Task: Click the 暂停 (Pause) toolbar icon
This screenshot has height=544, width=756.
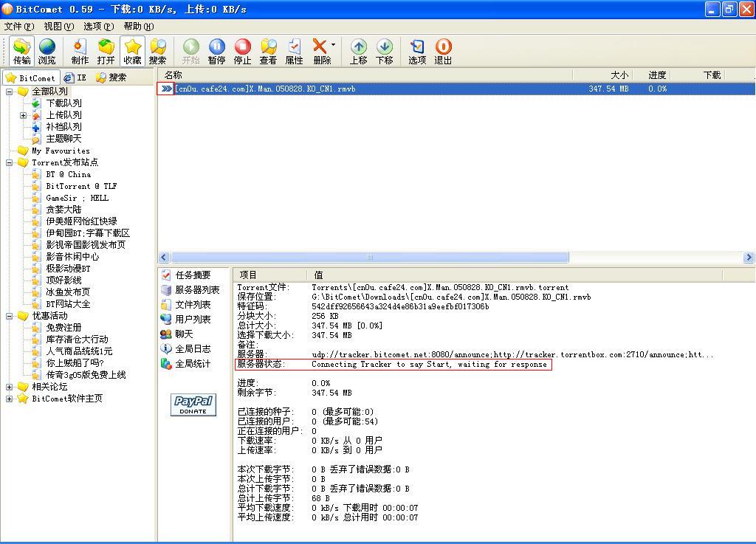Action: tap(217, 51)
